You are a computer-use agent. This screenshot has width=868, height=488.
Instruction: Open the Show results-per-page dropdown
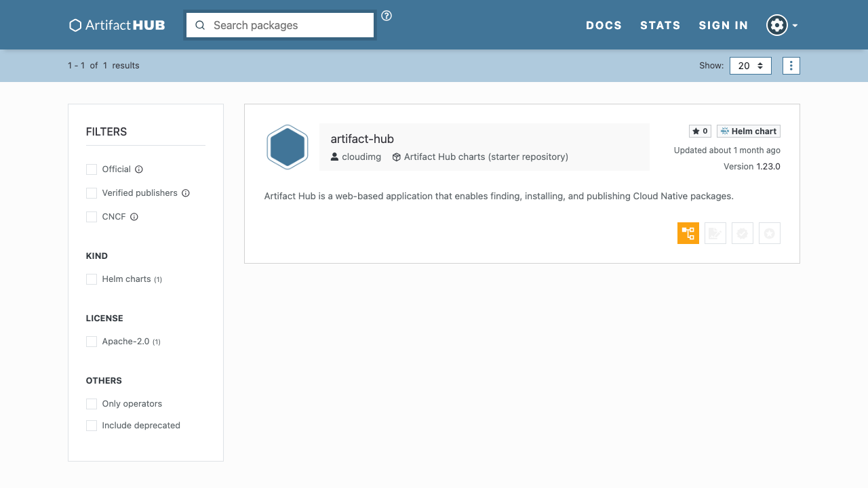click(x=751, y=66)
